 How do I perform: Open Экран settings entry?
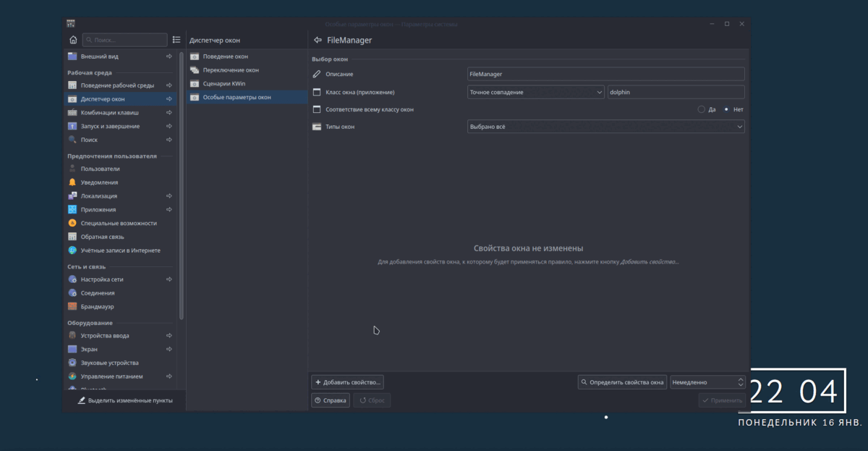coord(119,349)
